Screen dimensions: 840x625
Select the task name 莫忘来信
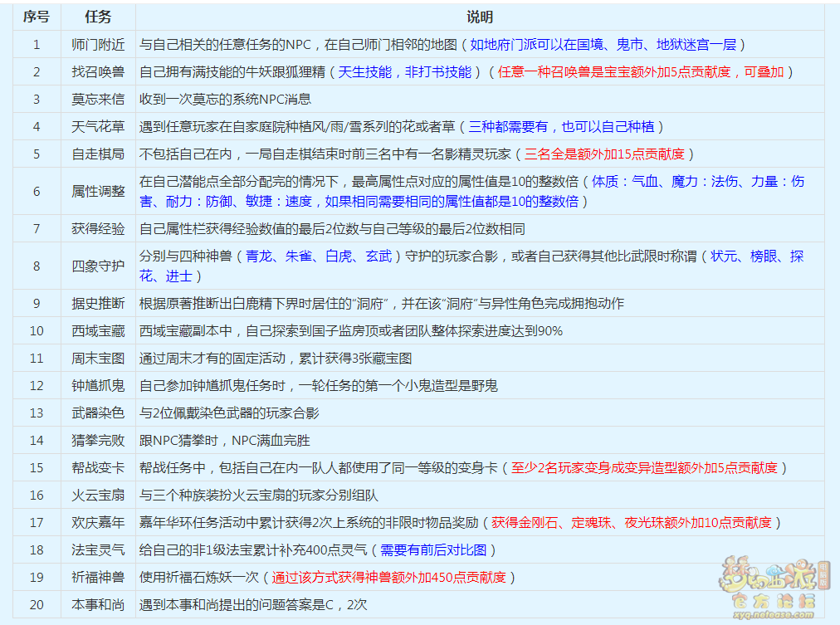[x=98, y=99]
